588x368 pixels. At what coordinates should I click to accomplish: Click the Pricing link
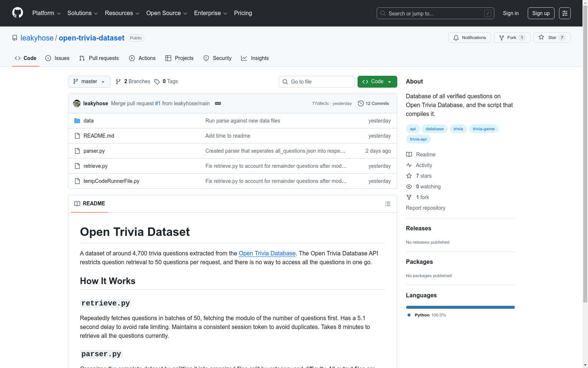pos(243,13)
